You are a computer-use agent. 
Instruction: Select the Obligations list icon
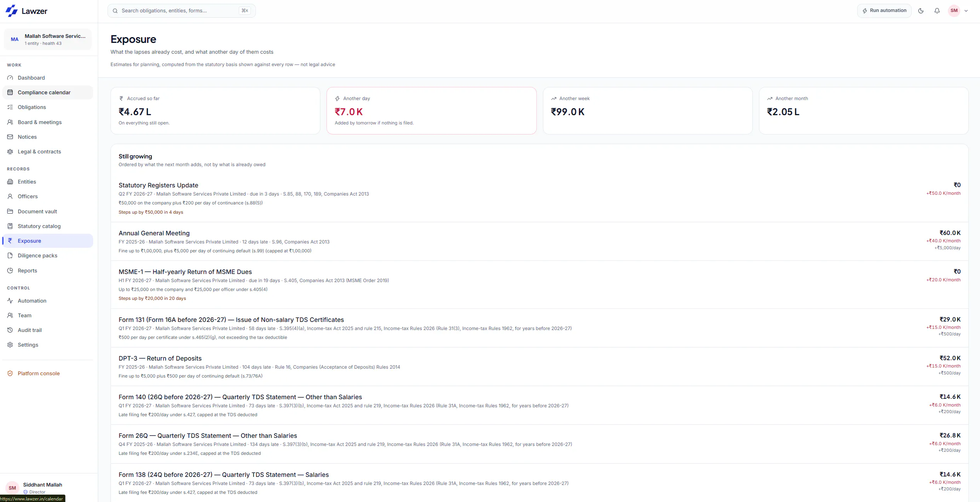pyautogui.click(x=10, y=107)
